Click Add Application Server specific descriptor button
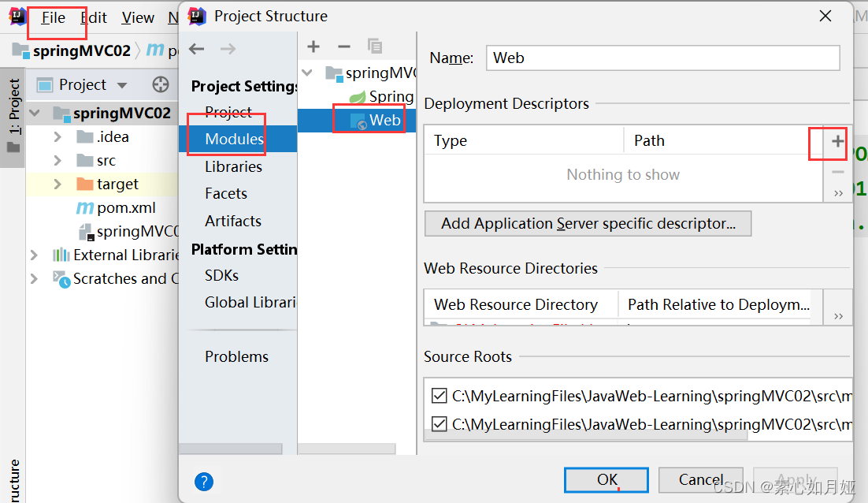Viewport: 868px width, 503px height. click(x=588, y=223)
